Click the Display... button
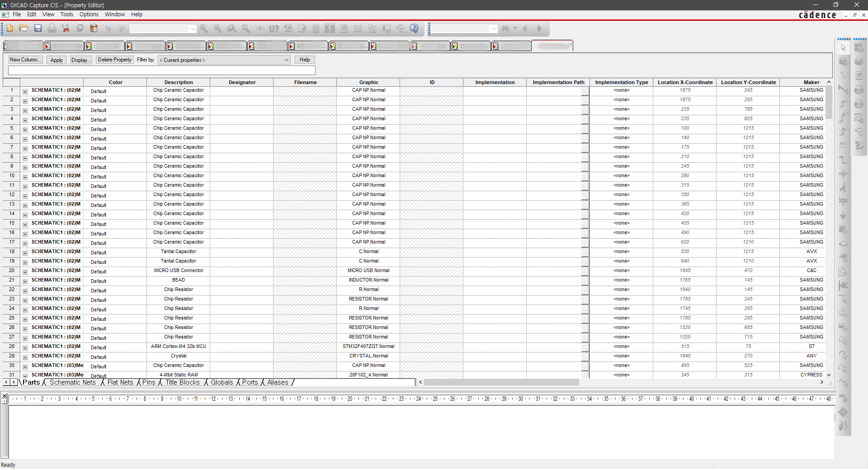This screenshot has height=470, width=868. click(81, 60)
